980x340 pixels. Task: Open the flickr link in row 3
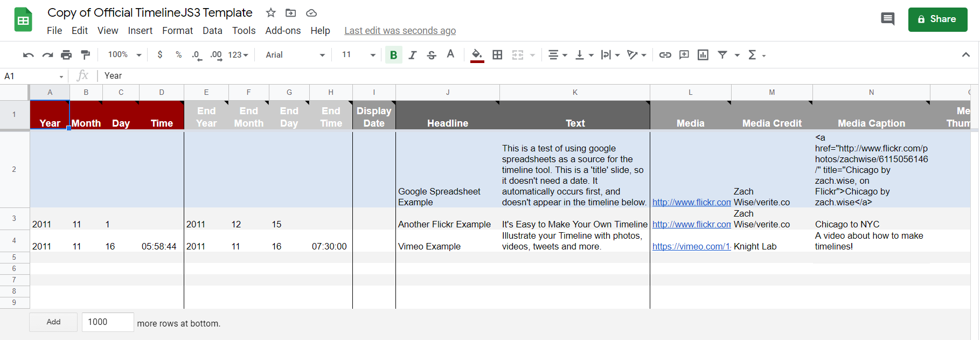691,224
